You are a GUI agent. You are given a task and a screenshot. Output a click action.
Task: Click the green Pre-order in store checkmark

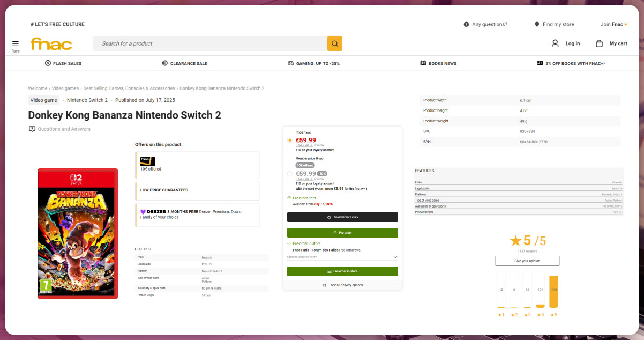tap(289, 243)
